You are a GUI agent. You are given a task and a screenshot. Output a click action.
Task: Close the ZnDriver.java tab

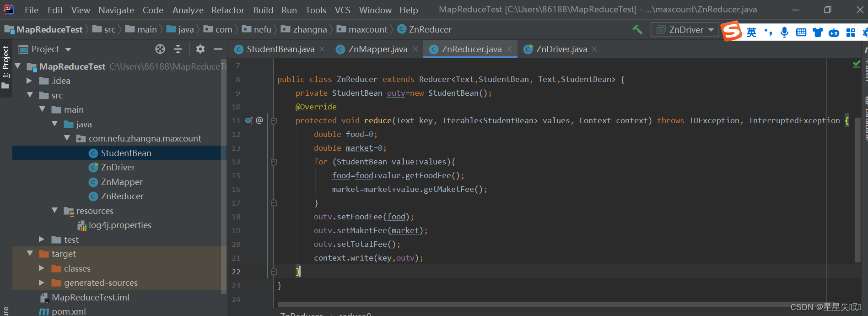(594, 49)
